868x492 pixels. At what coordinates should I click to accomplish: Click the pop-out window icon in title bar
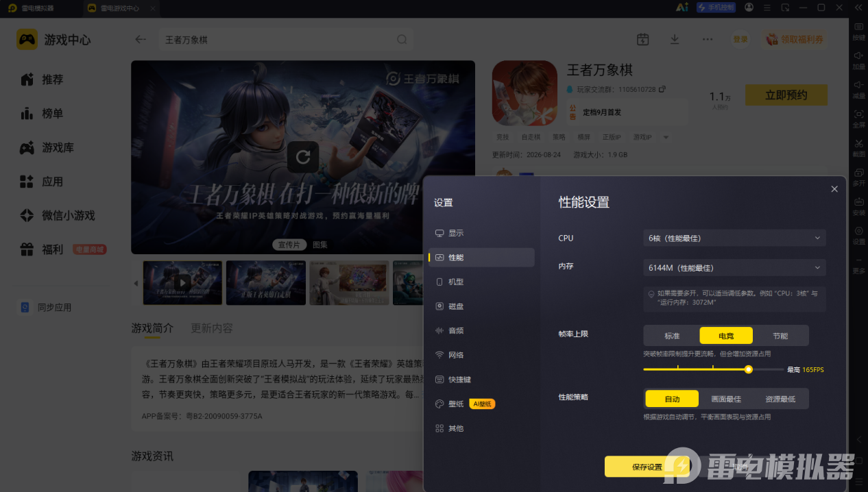785,8
